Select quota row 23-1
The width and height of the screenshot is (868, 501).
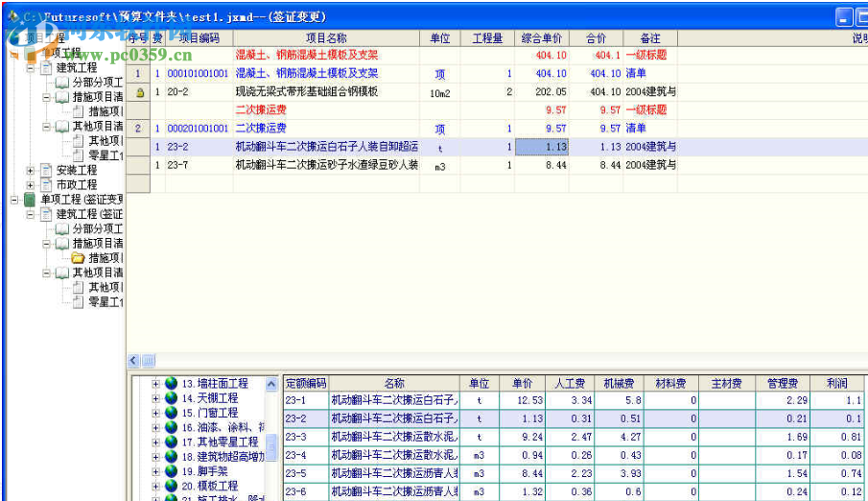click(573, 400)
